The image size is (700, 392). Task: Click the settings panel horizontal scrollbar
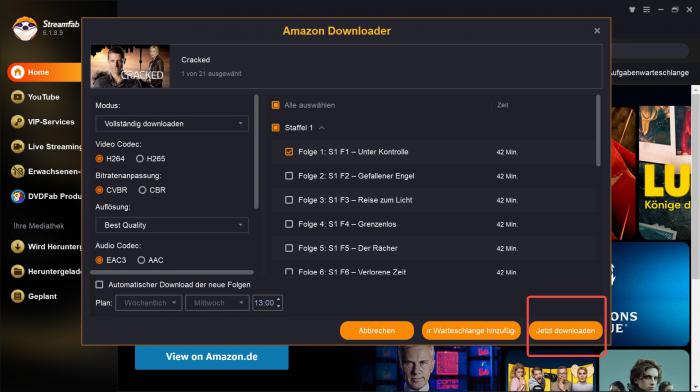(172, 272)
